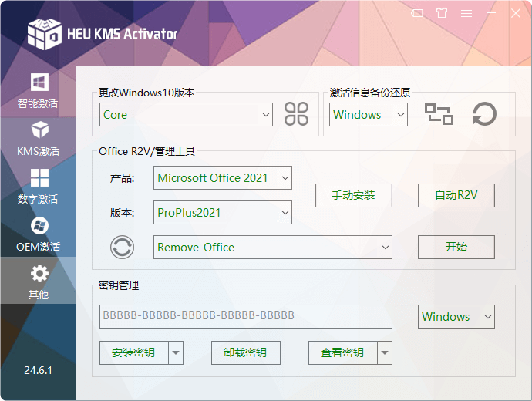Expand the Remove_Office tool dropdown

coord(273,248)
